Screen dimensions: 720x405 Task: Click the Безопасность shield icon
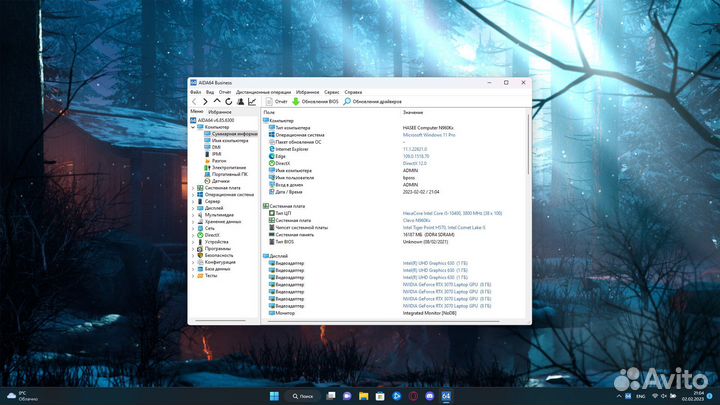tap(200, 255)
